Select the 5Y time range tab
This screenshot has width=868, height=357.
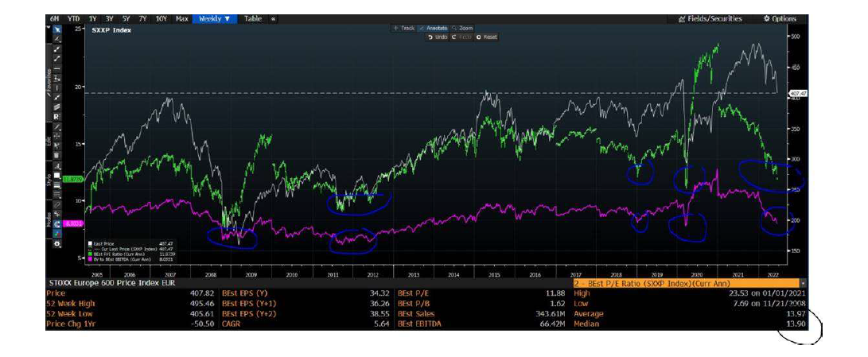(127, 18)
